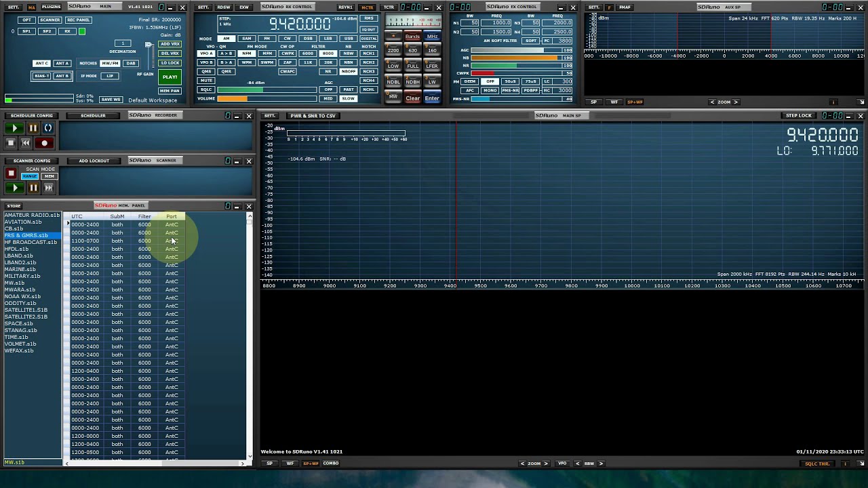Increase RBW in the Main SP panel

pyautogui.click(x=601, y=464)
